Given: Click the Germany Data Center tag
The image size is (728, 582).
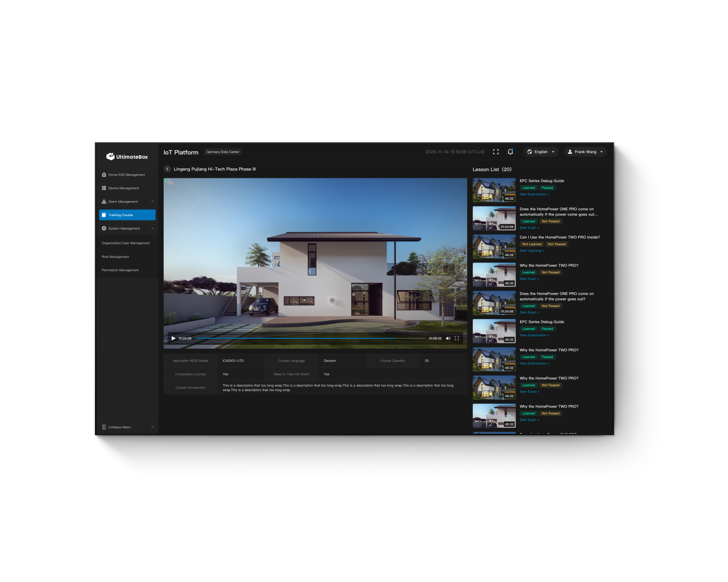Looking at the screenshot, I should coord(223,152).
